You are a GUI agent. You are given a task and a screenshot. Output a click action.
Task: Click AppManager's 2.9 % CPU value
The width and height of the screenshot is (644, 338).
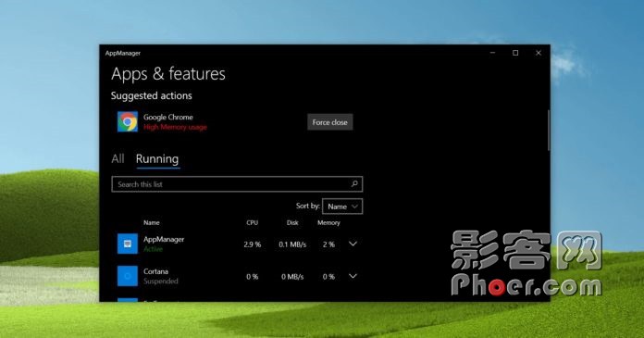[253, 244]
